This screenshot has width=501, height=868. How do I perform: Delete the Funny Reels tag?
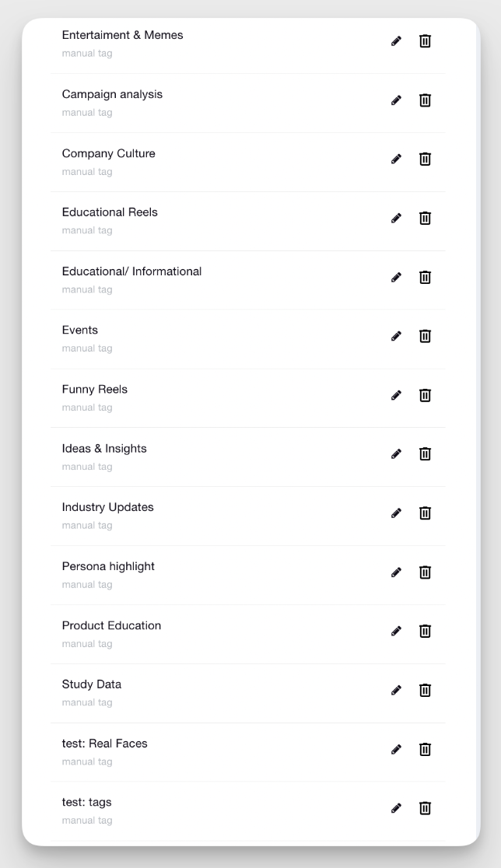[x=425, y=395]
